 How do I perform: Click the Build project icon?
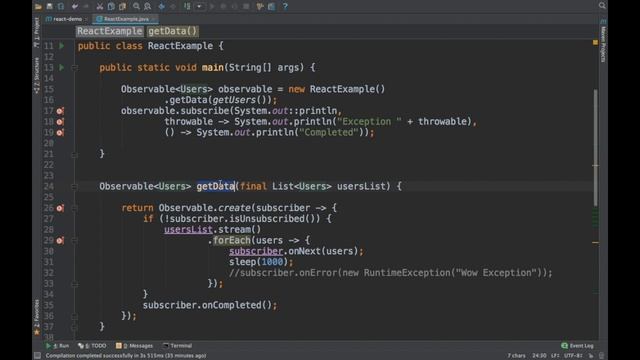coord(187,6)
